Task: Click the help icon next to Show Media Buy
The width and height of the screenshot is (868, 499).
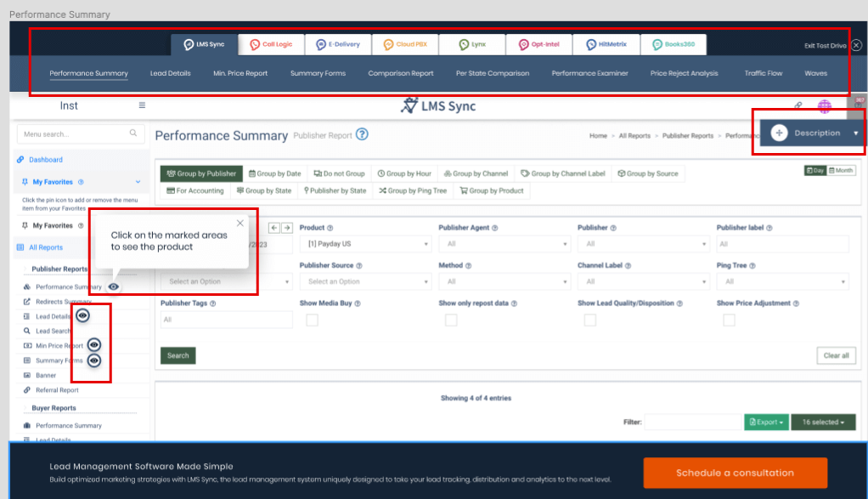Action: coord(357,303)
